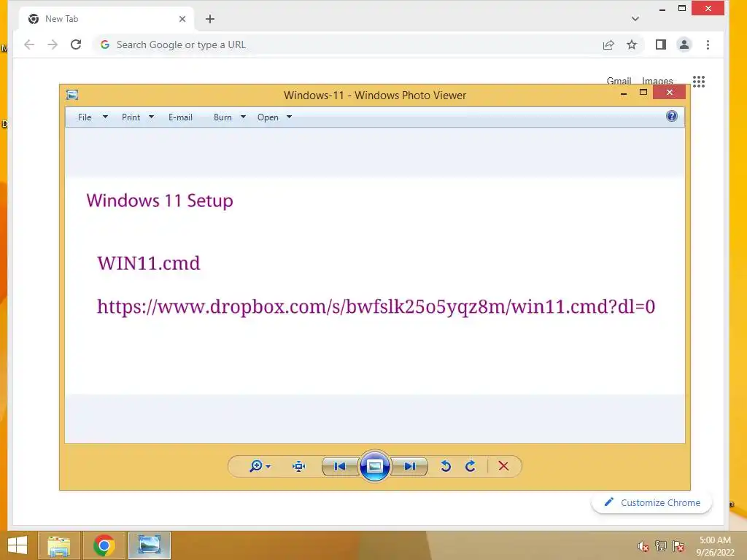Click the muted volume tray icon
747x560 pixels.
point(643,546)
